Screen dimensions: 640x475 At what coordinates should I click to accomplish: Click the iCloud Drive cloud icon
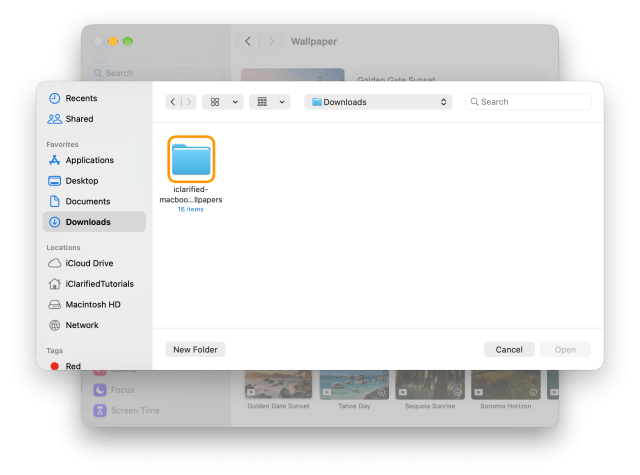click(x=54, y=263)
